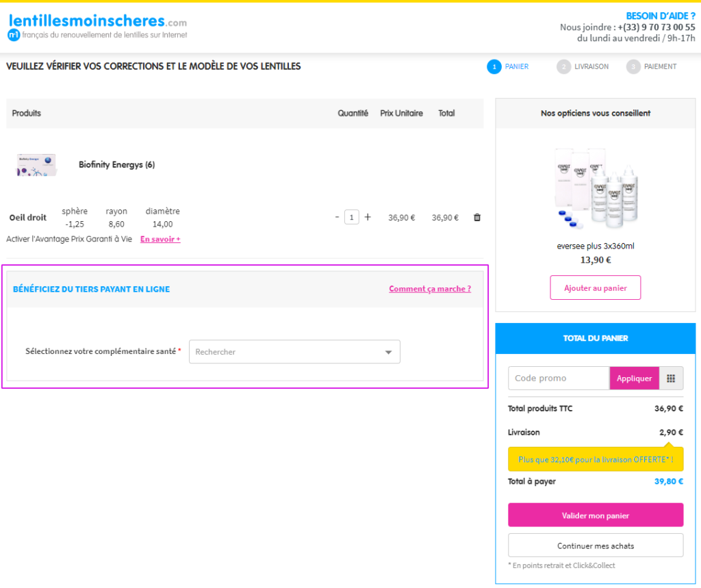Screen dimensions: 701x588
Task: Click Total produits TTC value 36,90 €
Action: pyautogui.click(x=668, y=408)
